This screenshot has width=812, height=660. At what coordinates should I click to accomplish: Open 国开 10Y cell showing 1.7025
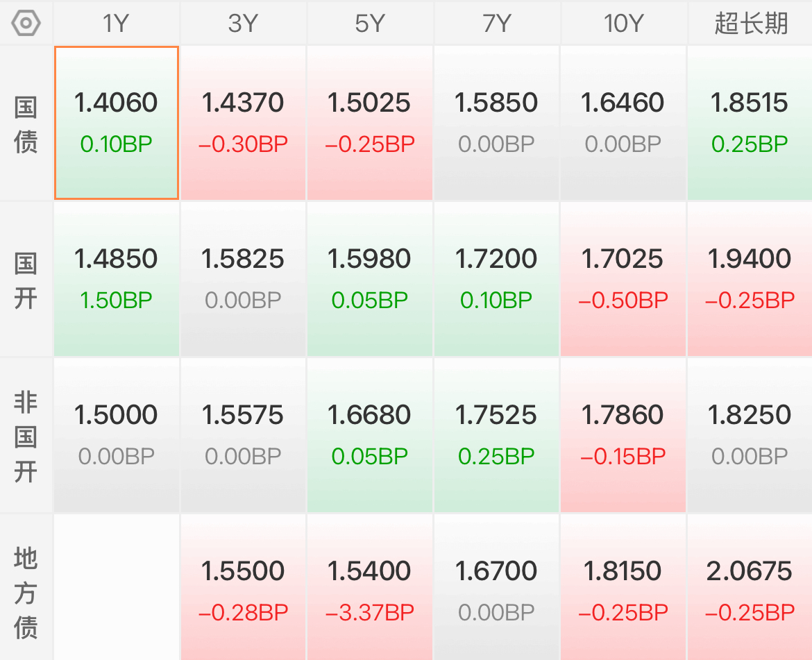(x=623, y=280)
